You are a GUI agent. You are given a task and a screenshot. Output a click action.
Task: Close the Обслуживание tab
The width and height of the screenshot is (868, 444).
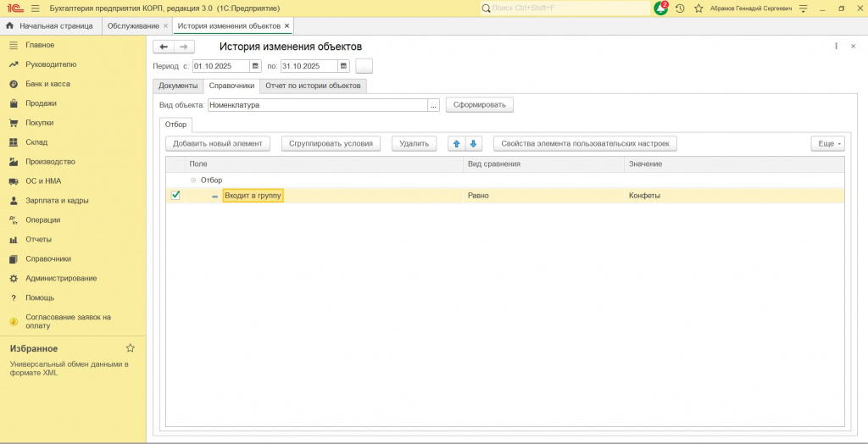click(x=165, y=26)
